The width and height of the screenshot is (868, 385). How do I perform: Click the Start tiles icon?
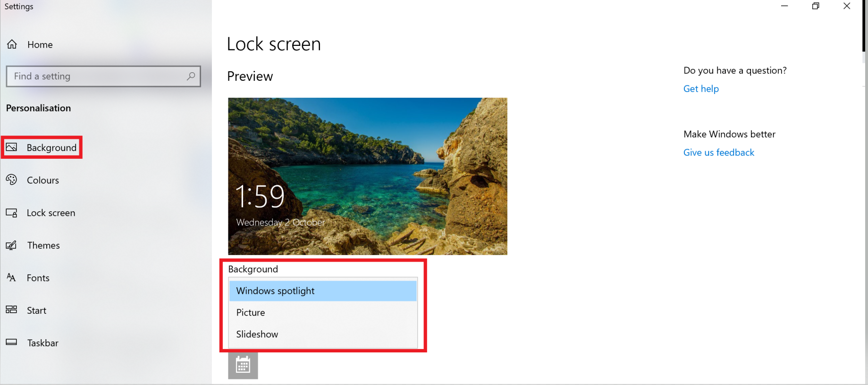coord(11,310)
